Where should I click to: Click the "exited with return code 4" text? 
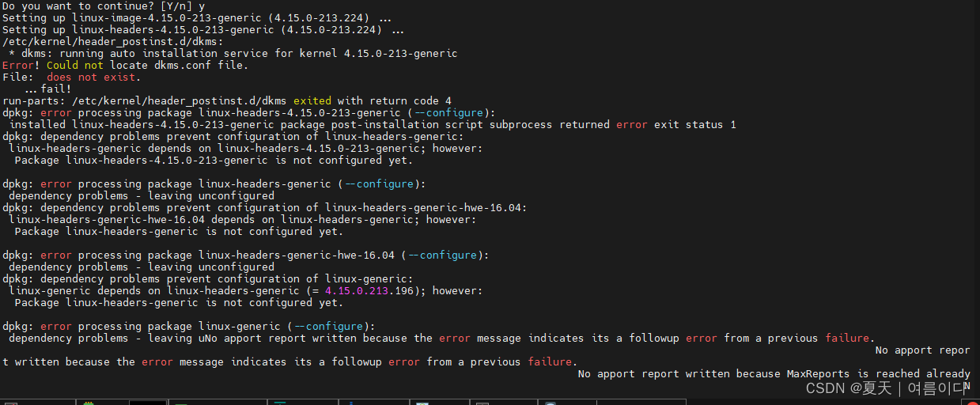pos(372,100)
